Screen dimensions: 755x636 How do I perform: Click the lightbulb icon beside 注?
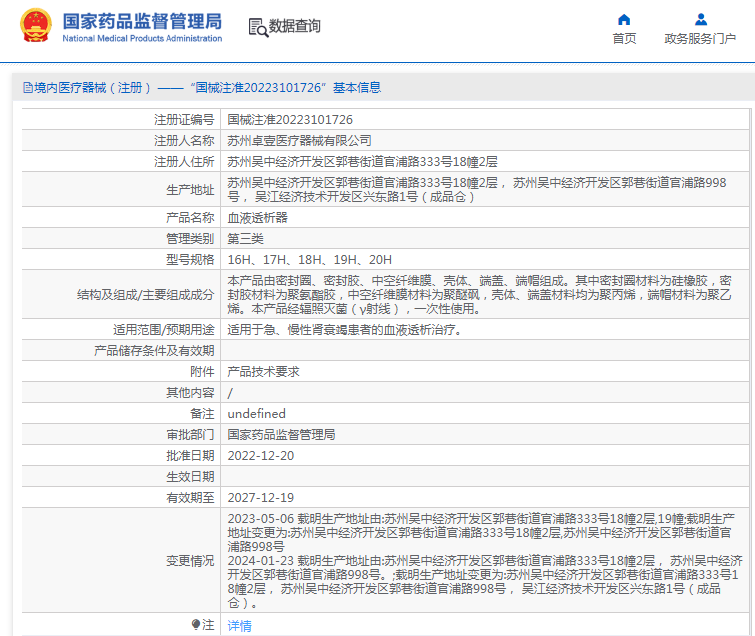tap(196, 625)
